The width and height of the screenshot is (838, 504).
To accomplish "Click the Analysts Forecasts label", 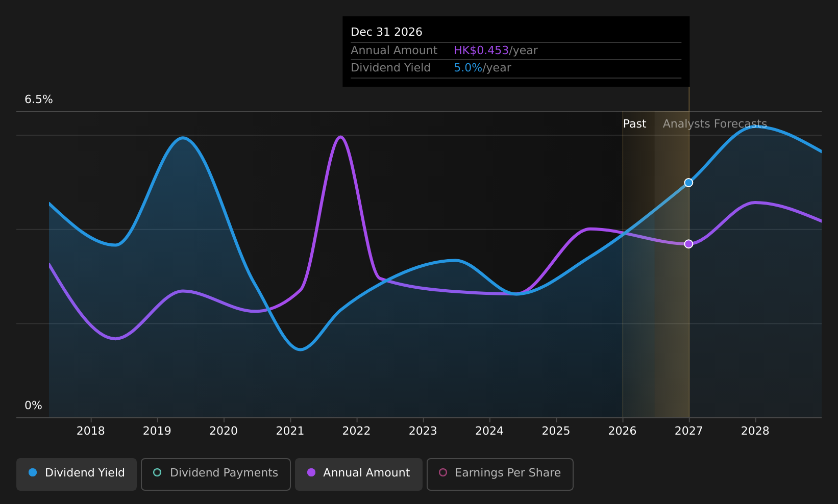I will click(x=714, y=124).
